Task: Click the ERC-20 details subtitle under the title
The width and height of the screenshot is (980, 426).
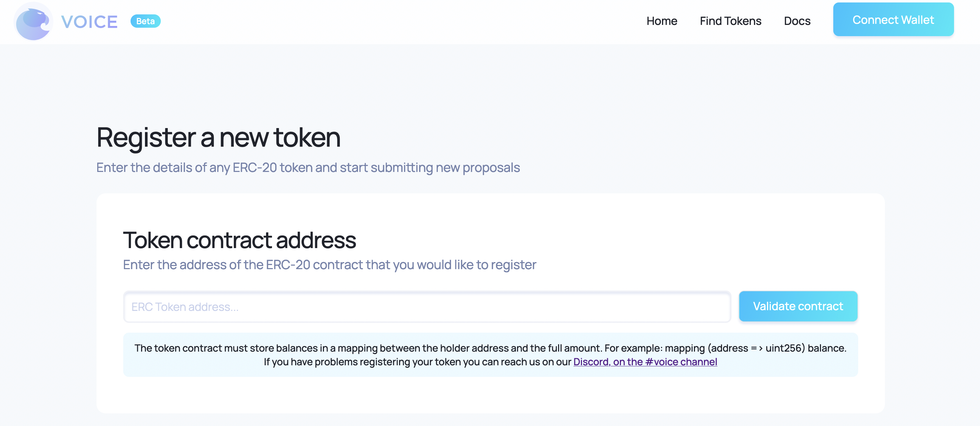Action: click(x=308, y=168)
